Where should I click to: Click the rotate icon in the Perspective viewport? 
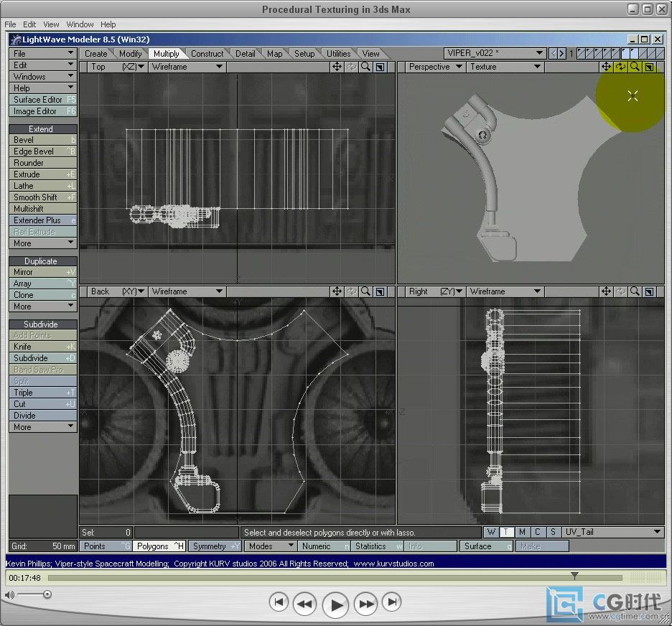point(620,67)
